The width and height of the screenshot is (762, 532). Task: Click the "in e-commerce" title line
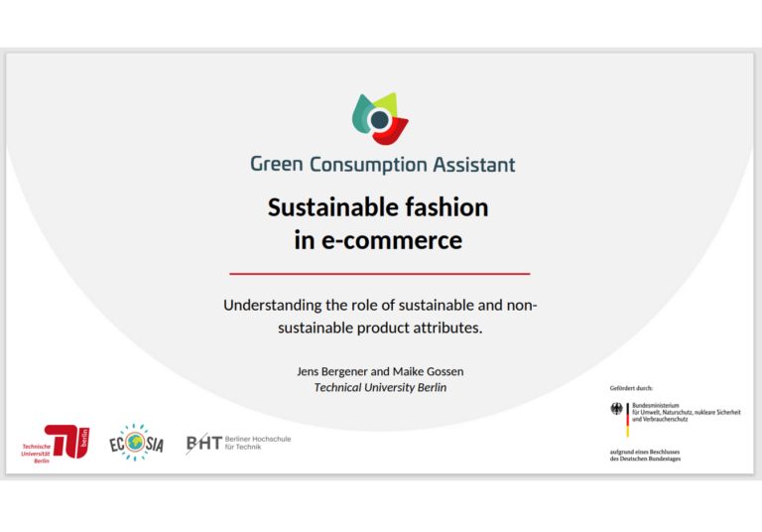pyautogui.click(x=378, y=239)
